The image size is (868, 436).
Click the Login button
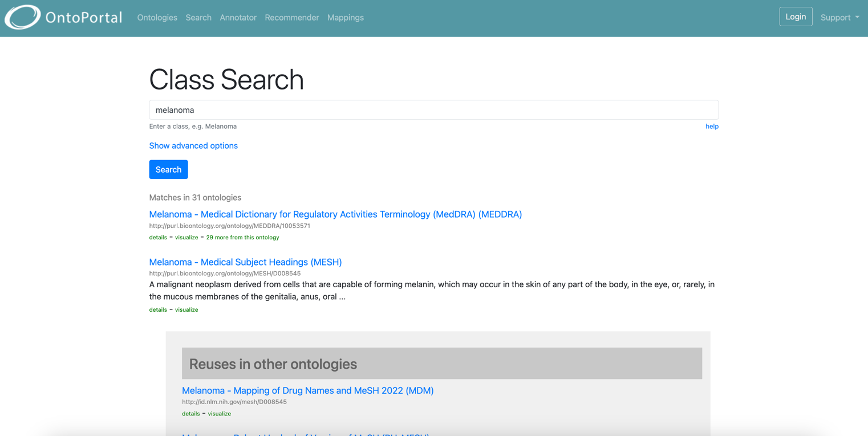click(796, 17)
